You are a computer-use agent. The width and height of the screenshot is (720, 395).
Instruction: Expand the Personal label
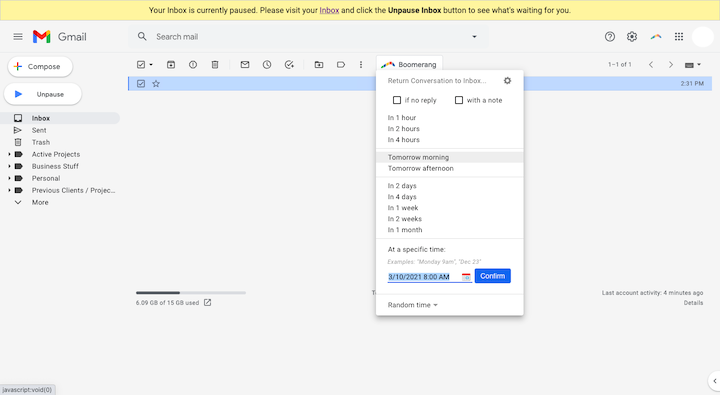click(x=9, y=178)
